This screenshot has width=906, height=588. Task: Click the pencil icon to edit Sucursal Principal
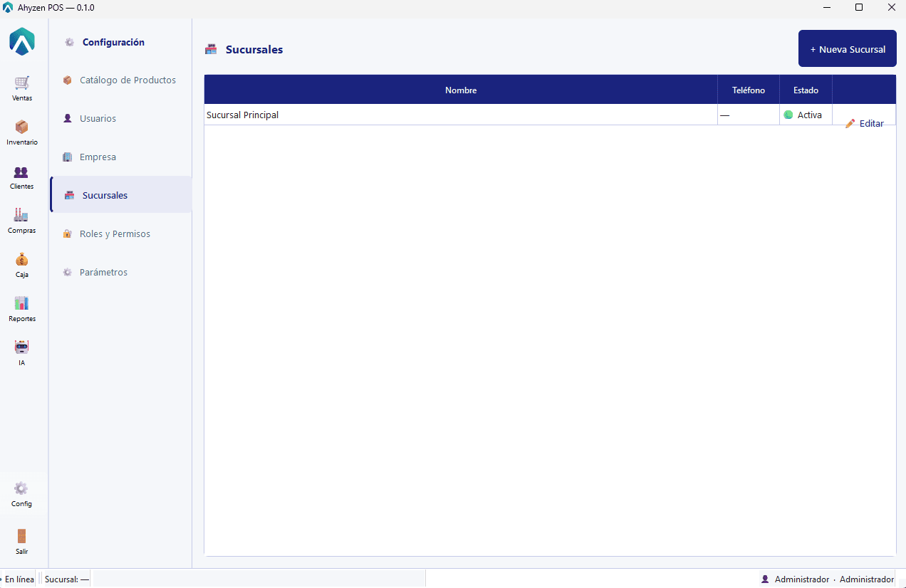[x=850, y=124]
